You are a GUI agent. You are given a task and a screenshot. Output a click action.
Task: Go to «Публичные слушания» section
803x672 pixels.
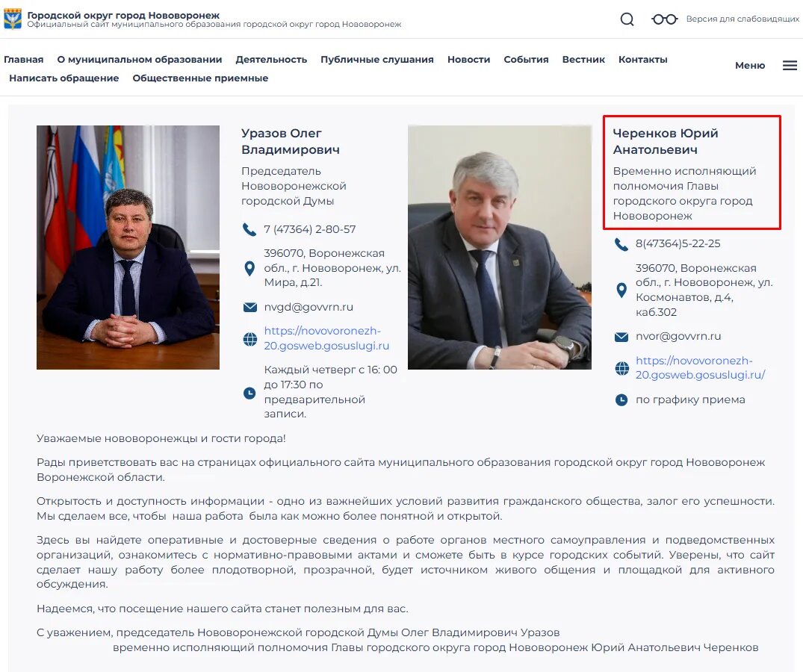[x=377, y=60]
